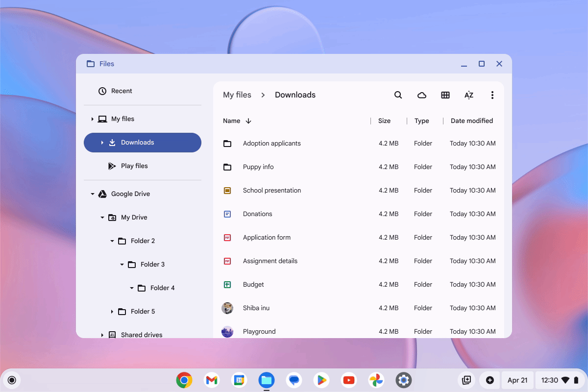
Task: Select the Playground image thumbnail
Action: [227, 332]
